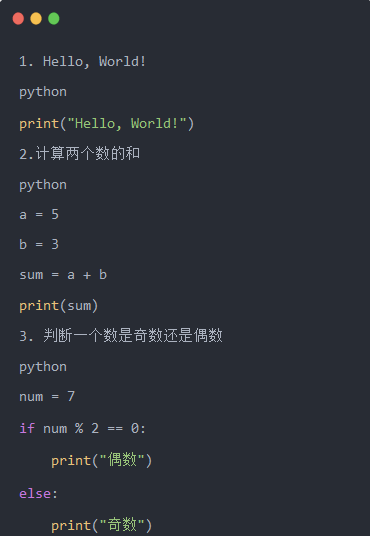Click the print("Hello, World!") code line

[x=107, y=123]
